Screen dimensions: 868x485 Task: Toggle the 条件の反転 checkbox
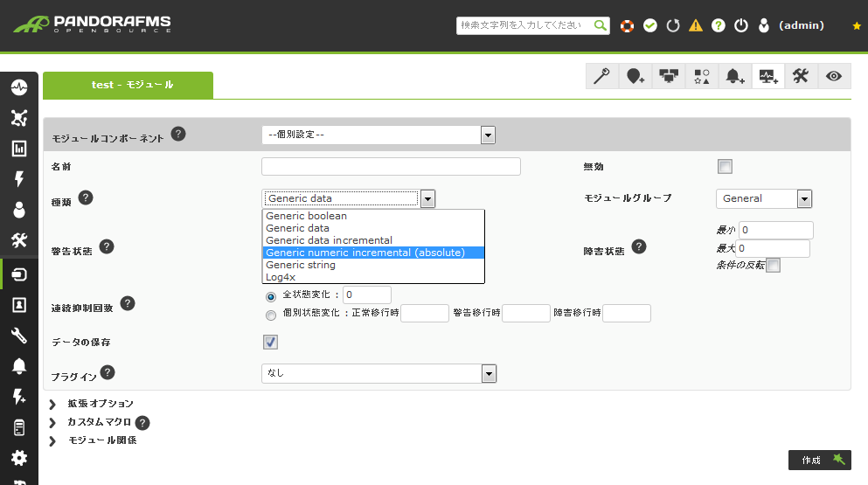tap(774, 265)
